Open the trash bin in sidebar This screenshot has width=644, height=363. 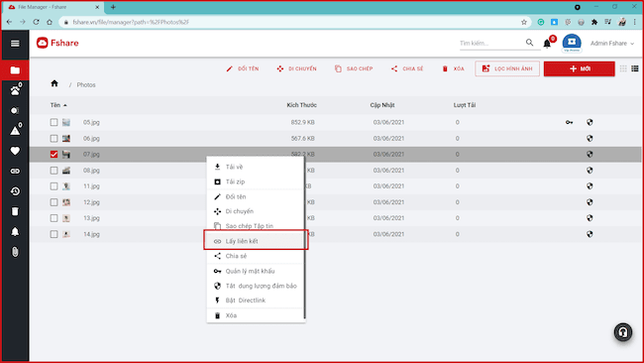pyautogui.click(x=15, y=211)
